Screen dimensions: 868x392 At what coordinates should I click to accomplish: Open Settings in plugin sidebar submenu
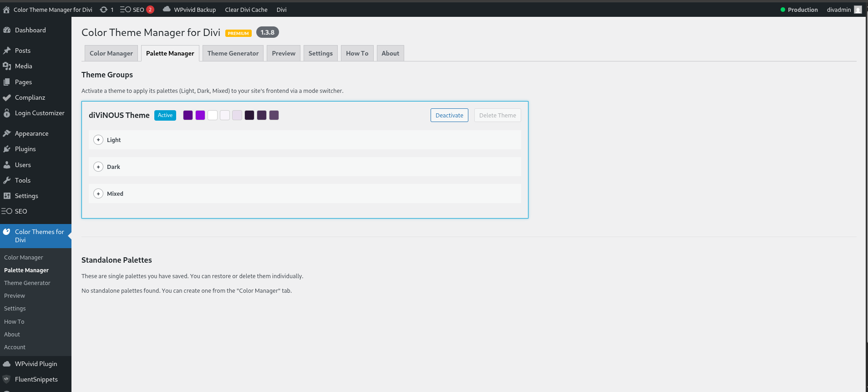(x=15, y=308)
